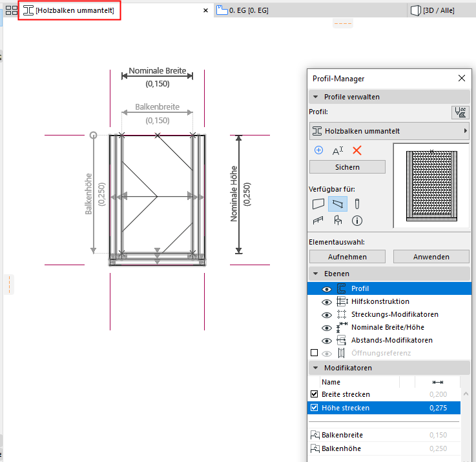Click the profile preview thumbnail
Viewport: 476px width, 462px height.
[431, 186]
